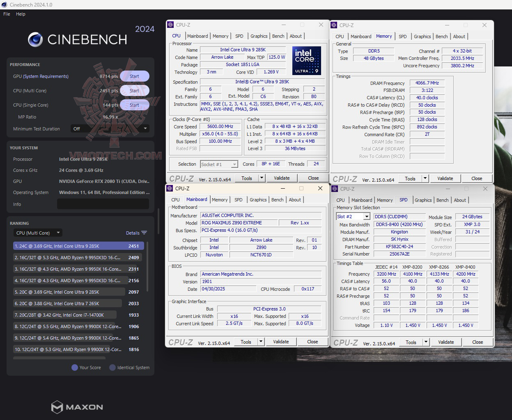Close the SPD CPU-Z window with X
The height and width of the screenshot is (420, 512).
point(485,189)
